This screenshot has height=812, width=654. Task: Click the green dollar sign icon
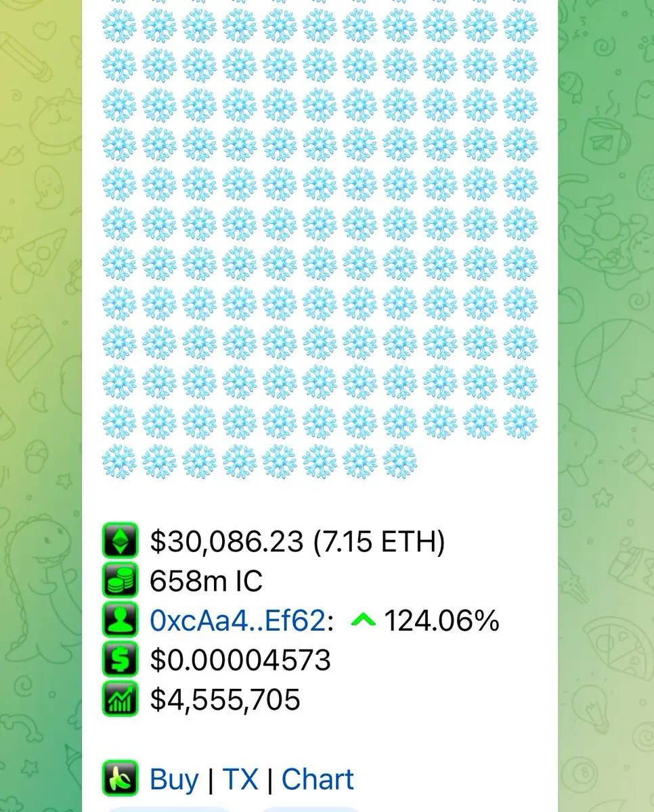(120, 659)
